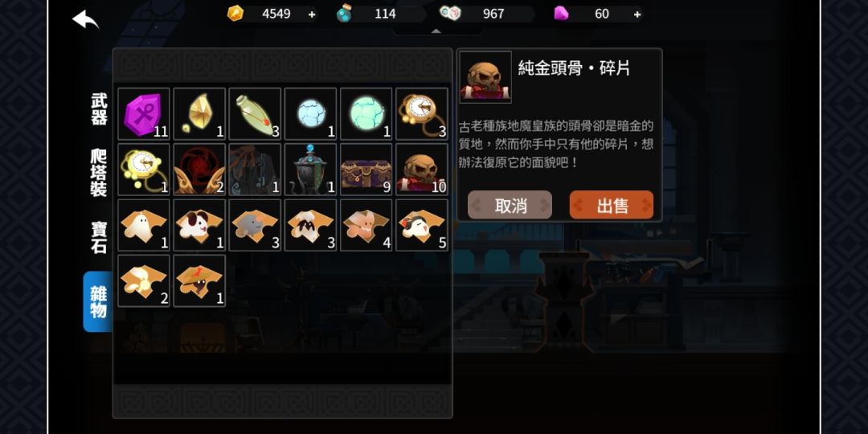Select the glowing golden pocket watch
868x434 pixels.
point(144,170)
